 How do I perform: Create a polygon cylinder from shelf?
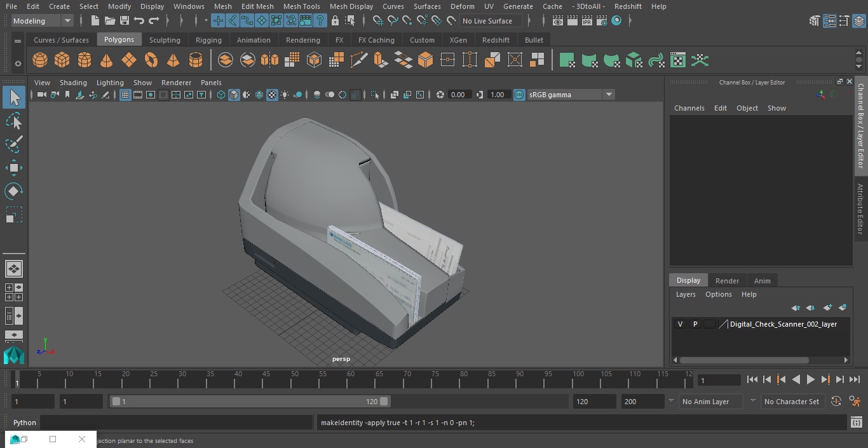(x=85, y=60)
